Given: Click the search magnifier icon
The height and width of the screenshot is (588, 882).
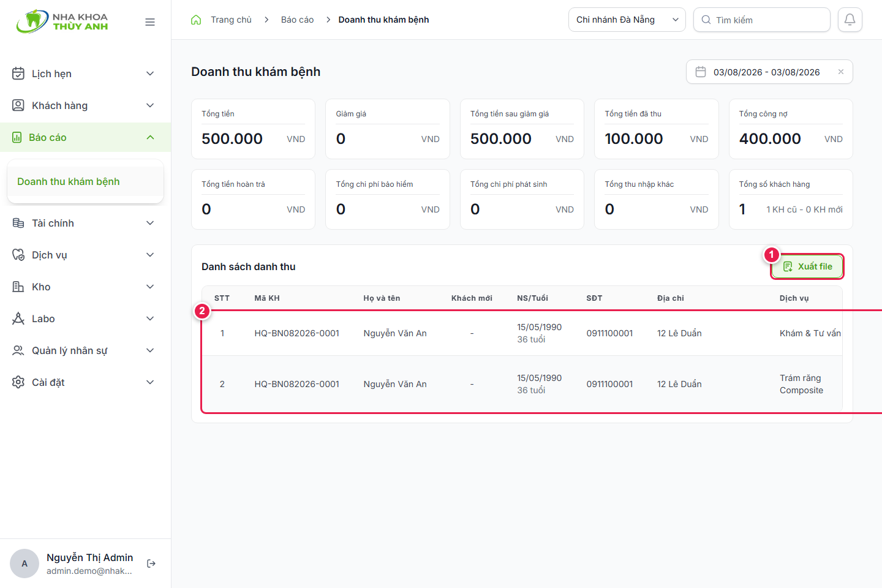Looking at the screenshot, I should point(706,20).
